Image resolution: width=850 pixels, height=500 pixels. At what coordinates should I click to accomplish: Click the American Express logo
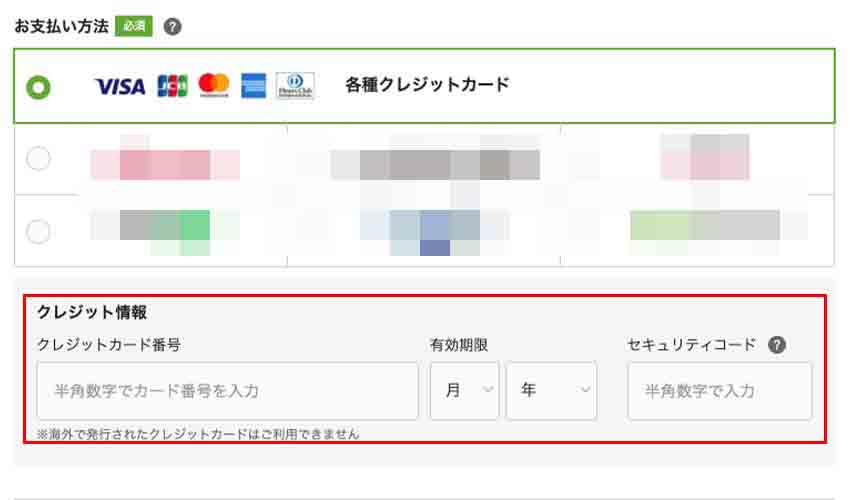click(x=254, y=86)
